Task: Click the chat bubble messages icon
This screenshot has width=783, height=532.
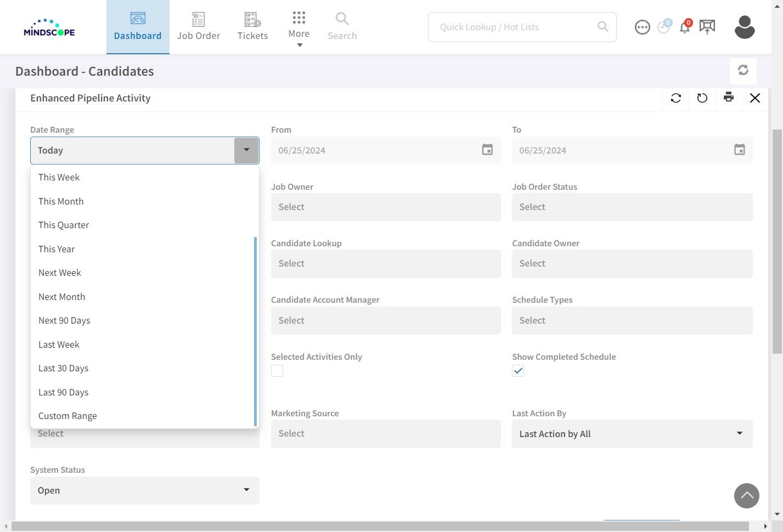Action: [642, 27]
